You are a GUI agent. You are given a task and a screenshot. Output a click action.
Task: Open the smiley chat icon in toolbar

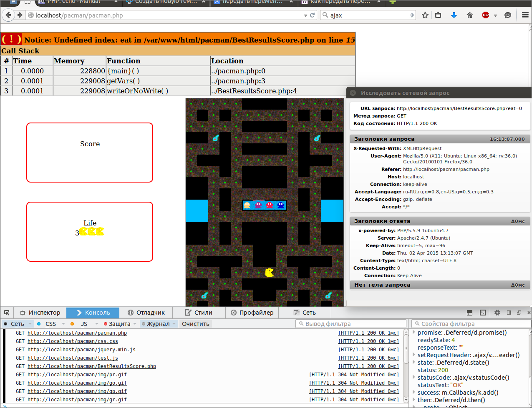[x=508, y=15]
